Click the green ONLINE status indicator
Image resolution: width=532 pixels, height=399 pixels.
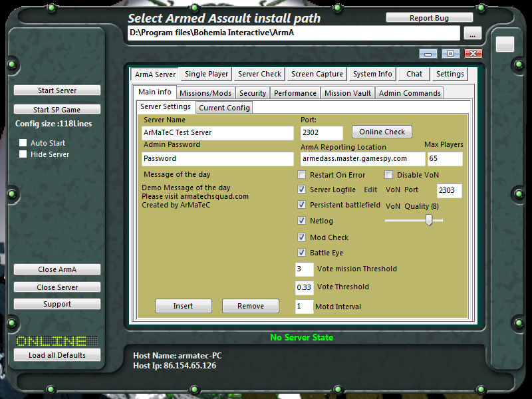[x=57, y=341]
